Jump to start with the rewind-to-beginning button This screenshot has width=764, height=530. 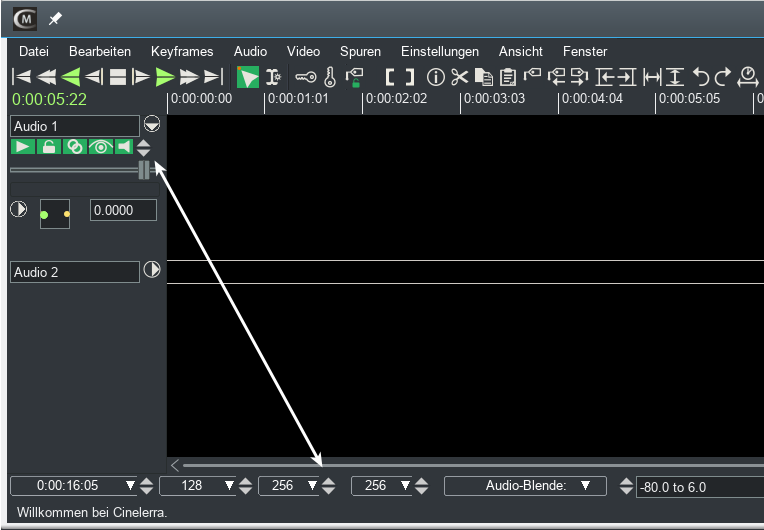click(x=21, y=77)
